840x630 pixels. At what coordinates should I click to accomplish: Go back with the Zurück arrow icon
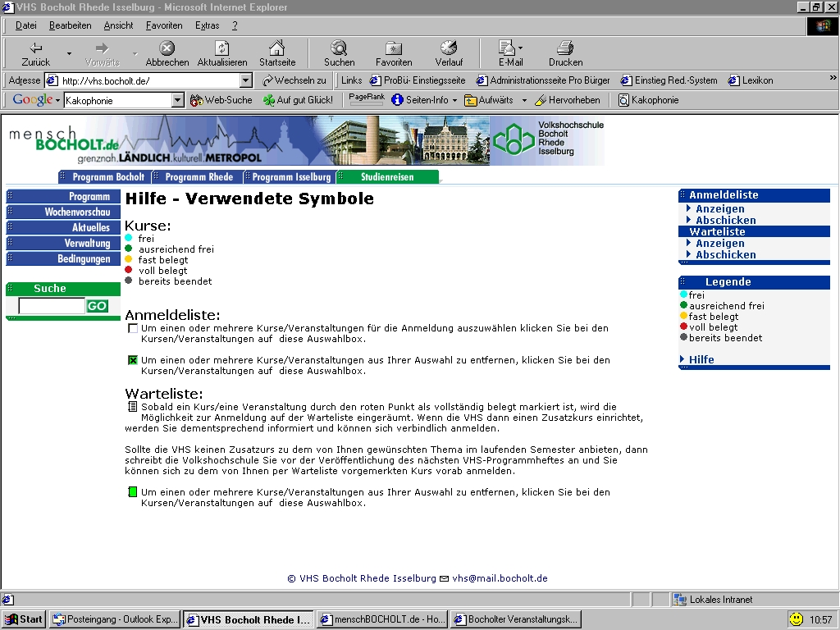pyautogui.click(x=35, y=48)
